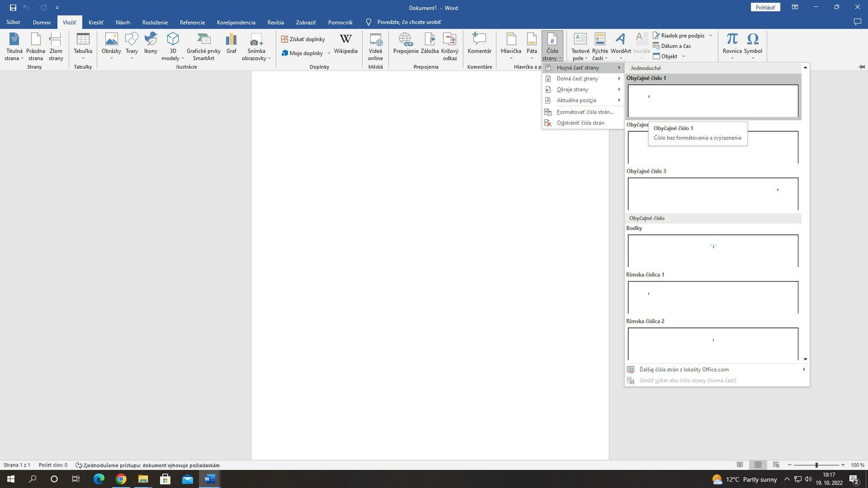Open the Rozloženie tab
Viewport: 868px width, 488px height.
pos(155,23)
